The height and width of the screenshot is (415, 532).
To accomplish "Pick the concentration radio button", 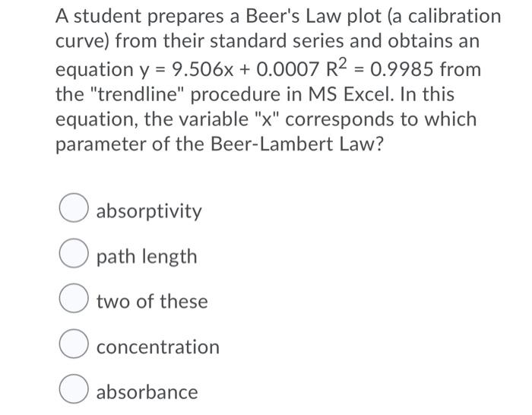I will [74, 344].
